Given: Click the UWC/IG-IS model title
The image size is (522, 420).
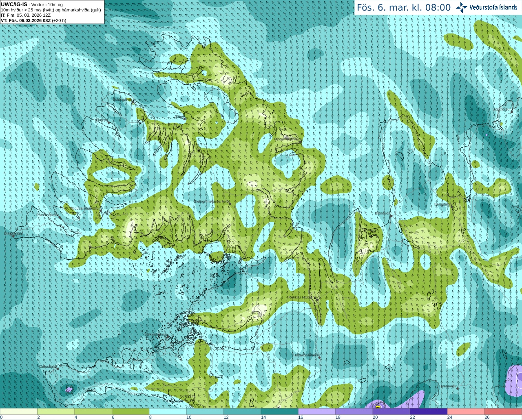Looking at the screenshot, I should click(x=14, y=4).
